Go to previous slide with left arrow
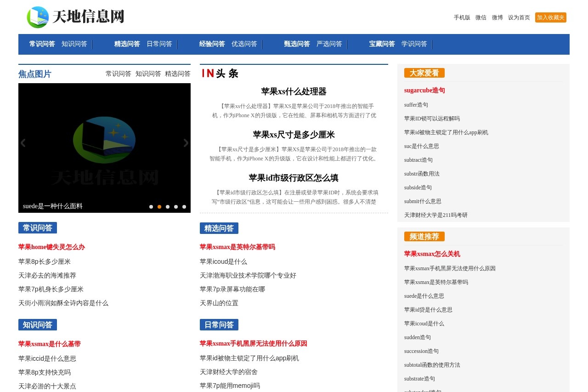This screenshot has height=392, width=588. 23,143
